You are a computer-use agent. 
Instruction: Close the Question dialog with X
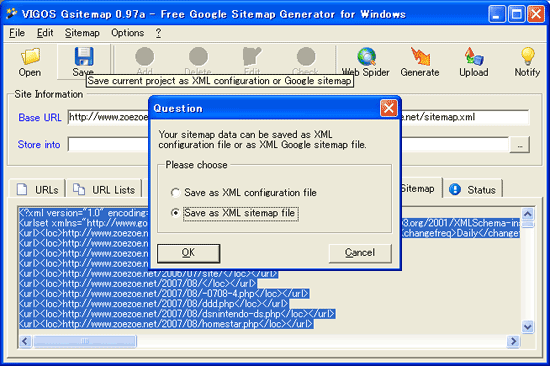pos(389,108)
